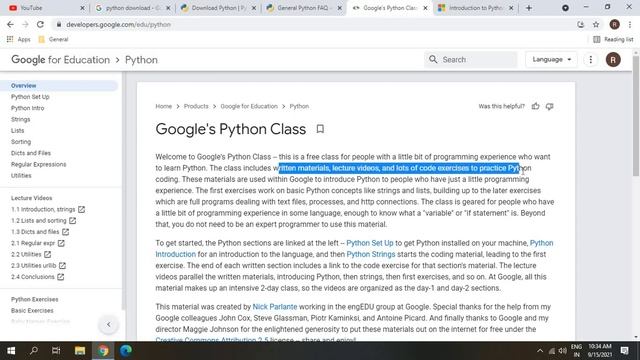Image resolution: width=640 pixels, height=360 pixels.
Task: Open the Reading list
Action: point(613,39)
